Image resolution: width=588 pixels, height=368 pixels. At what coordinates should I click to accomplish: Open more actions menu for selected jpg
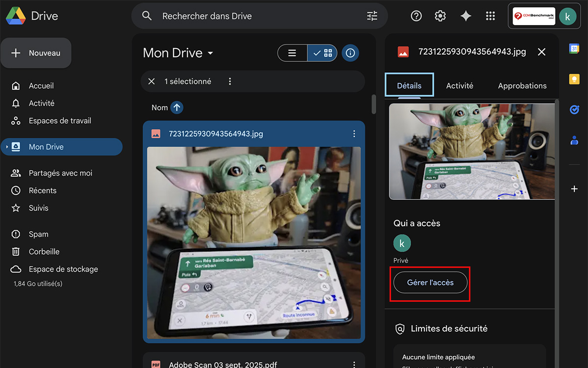(354, 134)
